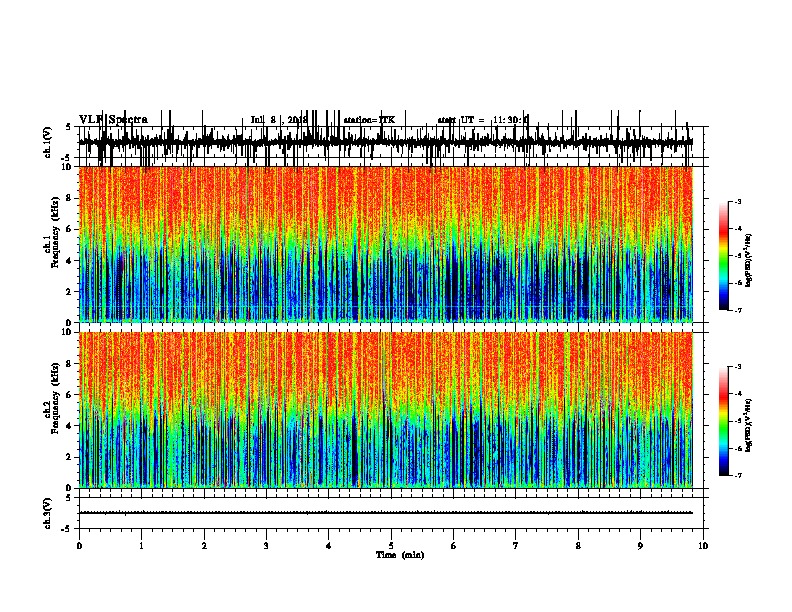Screen dimensions: 792x612
Task: Click the time axis tick label "2"
Action: pyautogui.click(x=204, y=546)
